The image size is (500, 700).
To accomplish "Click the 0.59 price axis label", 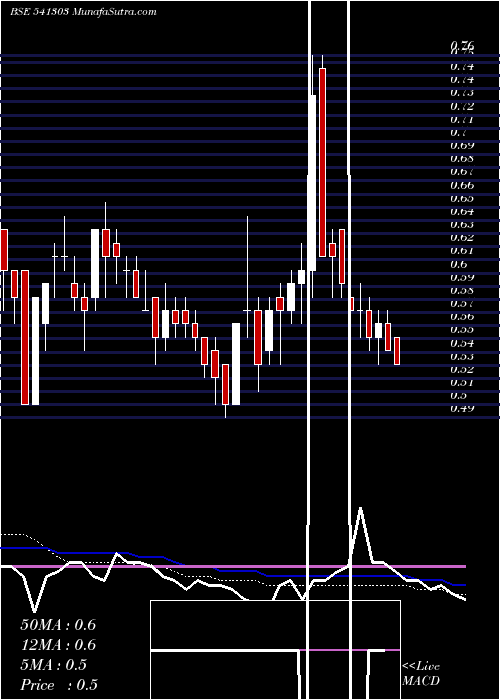I will click(x=462, y=277).
